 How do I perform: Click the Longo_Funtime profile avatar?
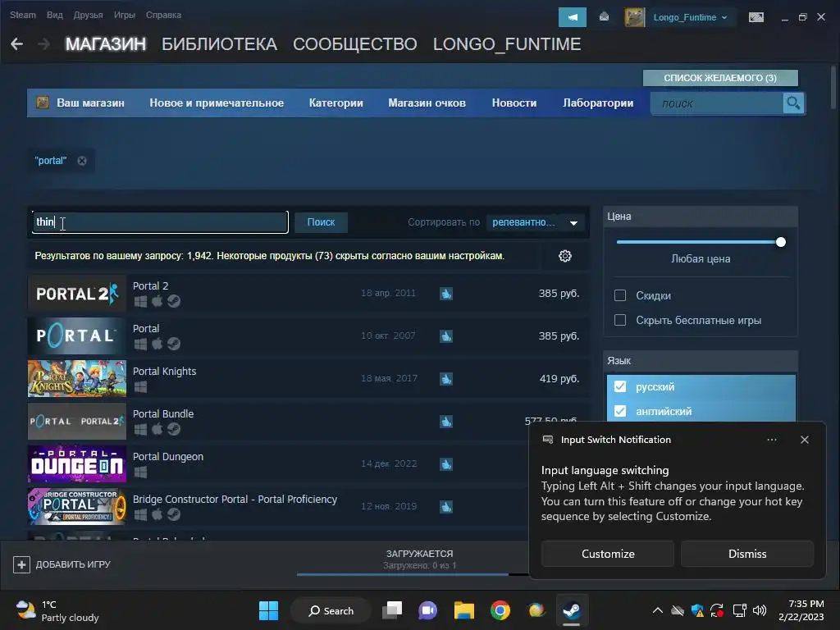point(635,17)
